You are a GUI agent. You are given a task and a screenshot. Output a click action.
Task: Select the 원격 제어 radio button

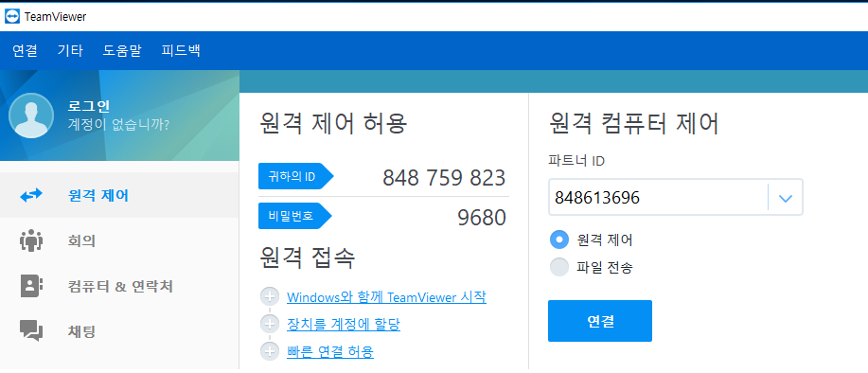point(559,240)
